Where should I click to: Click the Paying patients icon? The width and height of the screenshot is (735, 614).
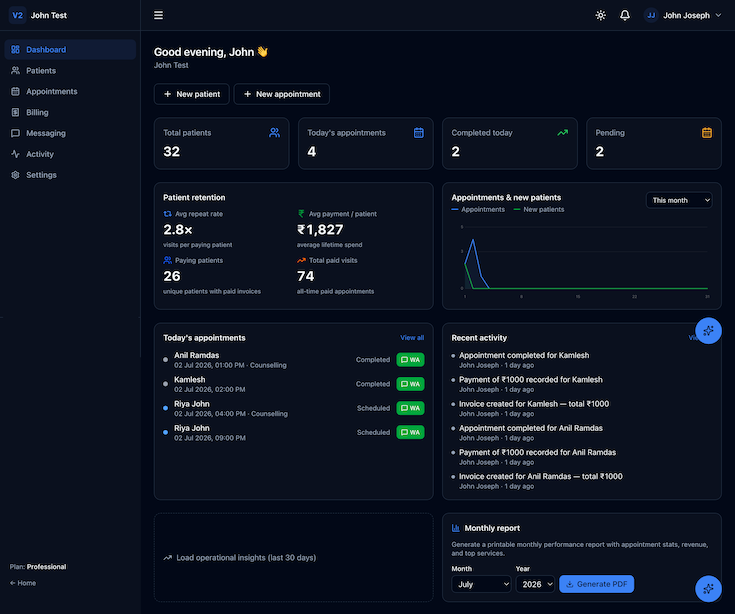pos(167,260)
